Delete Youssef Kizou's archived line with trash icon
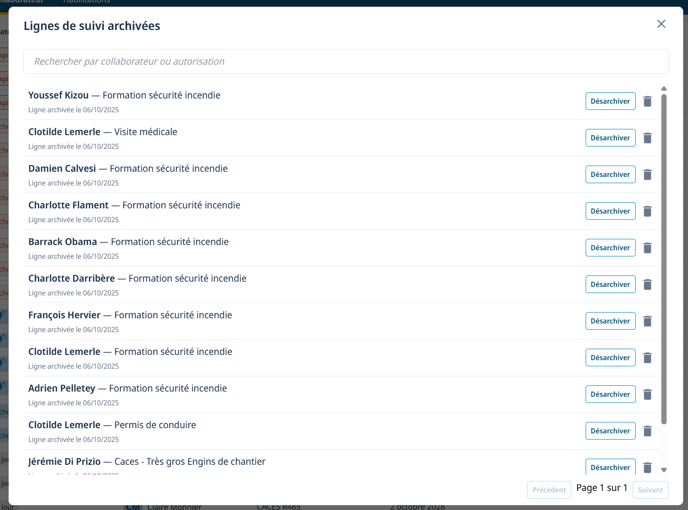 (x=647, y=101)
